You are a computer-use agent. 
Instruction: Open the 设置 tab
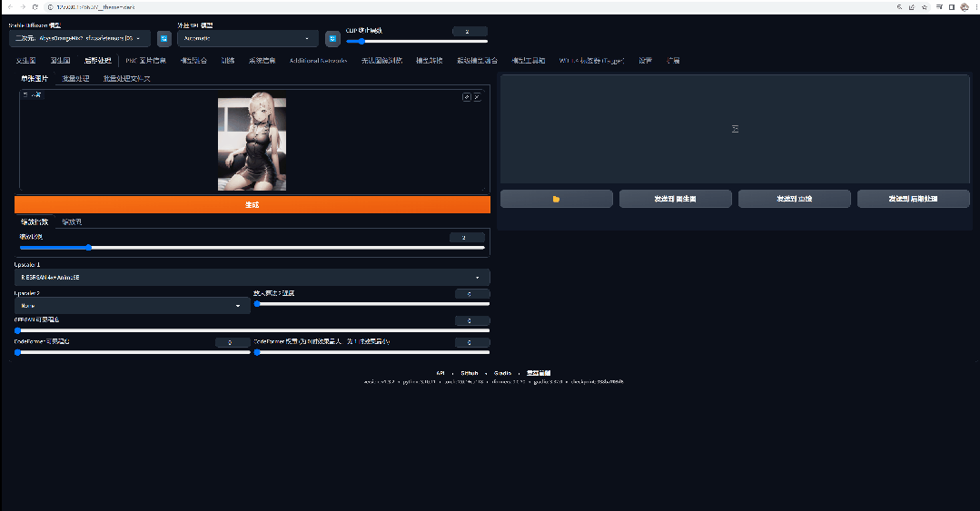point(645,61)
